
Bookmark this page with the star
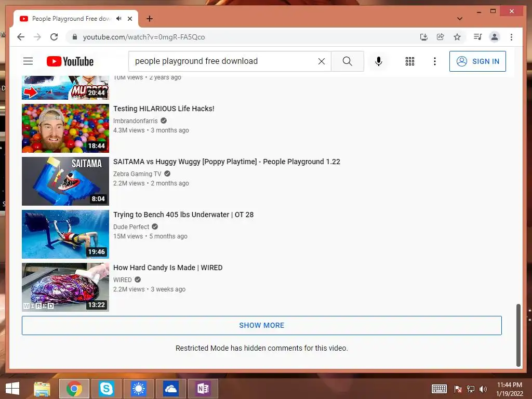(x=457, y=37)
